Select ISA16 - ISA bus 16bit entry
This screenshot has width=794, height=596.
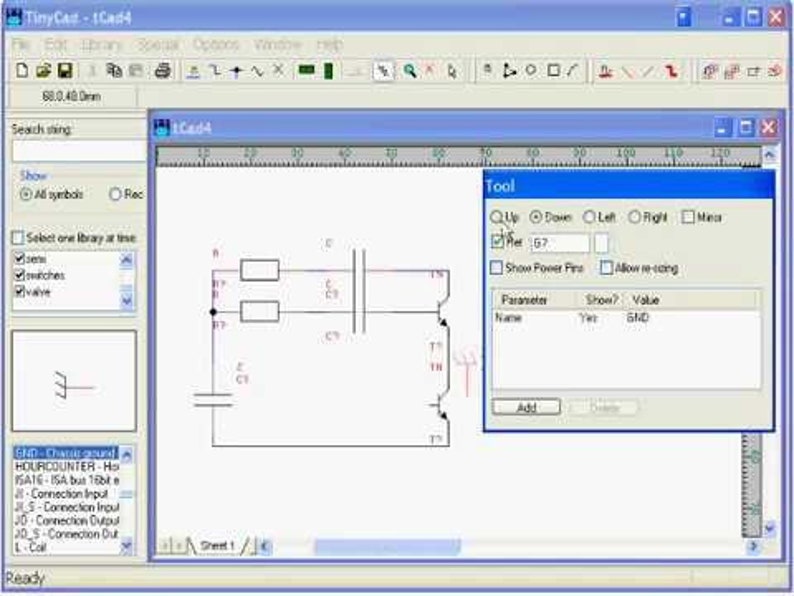click(66, 480)
